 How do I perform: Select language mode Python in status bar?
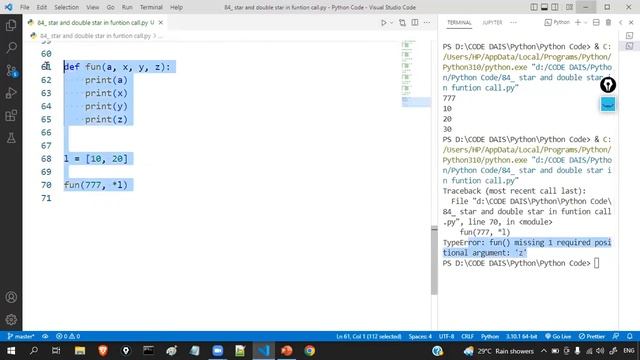coord(490,336)
